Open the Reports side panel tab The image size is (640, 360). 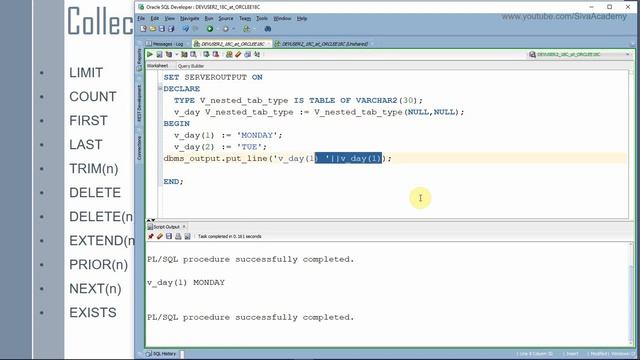139,60
